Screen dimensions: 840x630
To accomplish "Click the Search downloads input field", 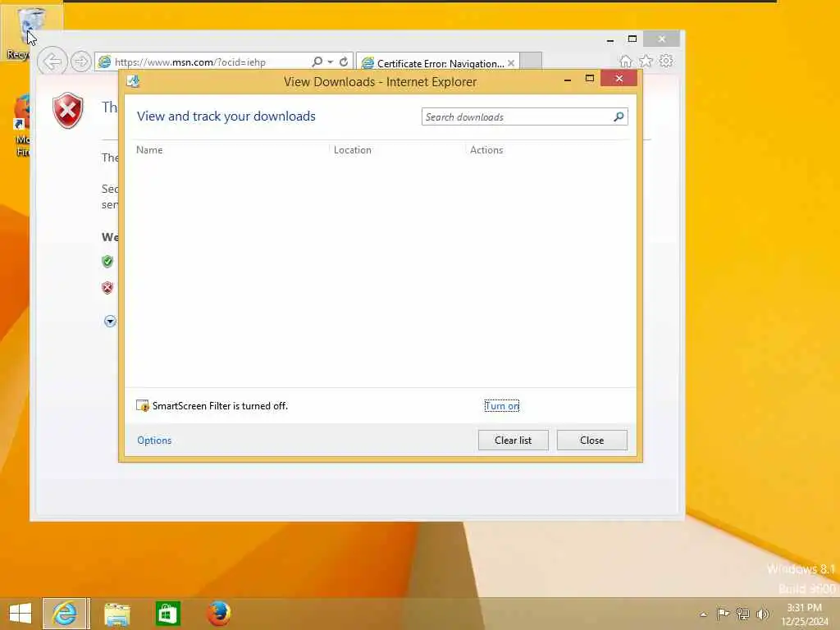I will click(x=524, y=116).
